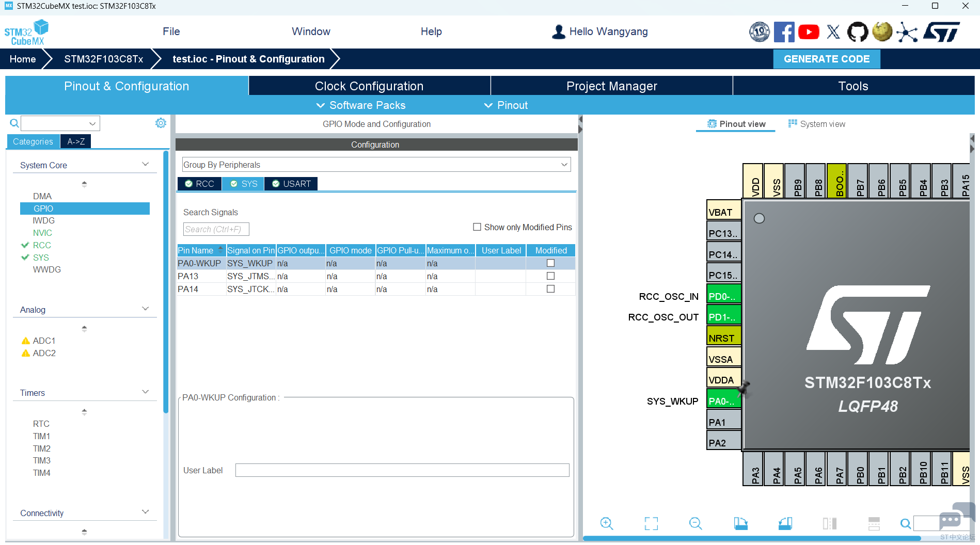Enable Show only Modified Pins checkbox
Screen dimensions: 980x545
[x=477, y=227]
